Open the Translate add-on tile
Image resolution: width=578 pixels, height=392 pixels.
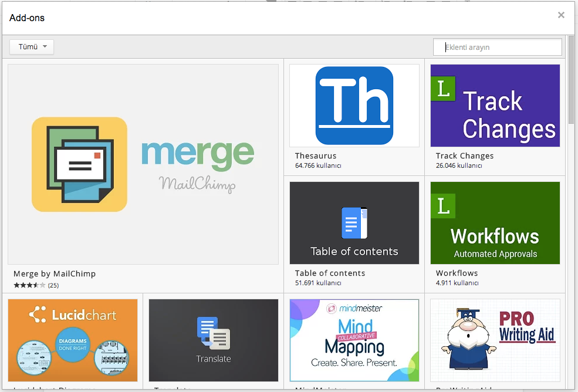(214, 340)
